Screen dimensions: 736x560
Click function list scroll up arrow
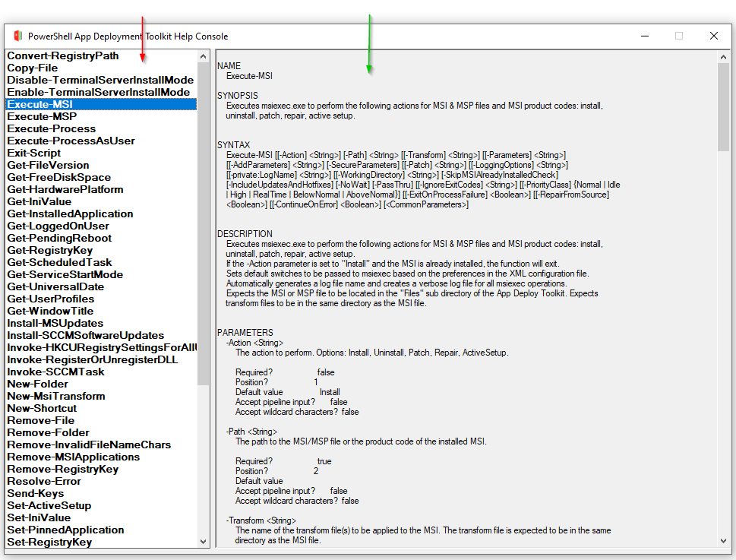point(204,56)
